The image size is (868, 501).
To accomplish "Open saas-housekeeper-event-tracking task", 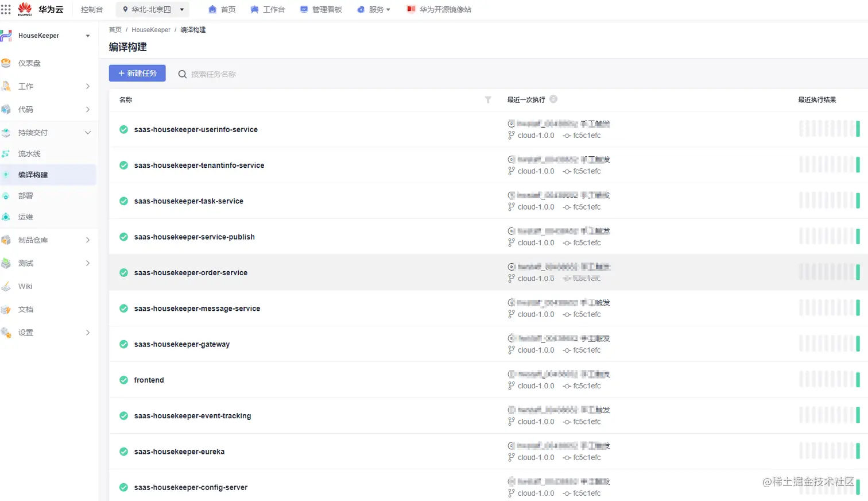I will [193, 416].
